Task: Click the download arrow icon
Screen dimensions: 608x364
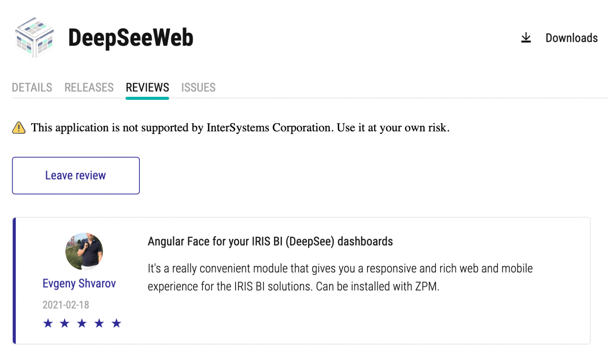Action: pyautogui.click(x=526, y=38)
